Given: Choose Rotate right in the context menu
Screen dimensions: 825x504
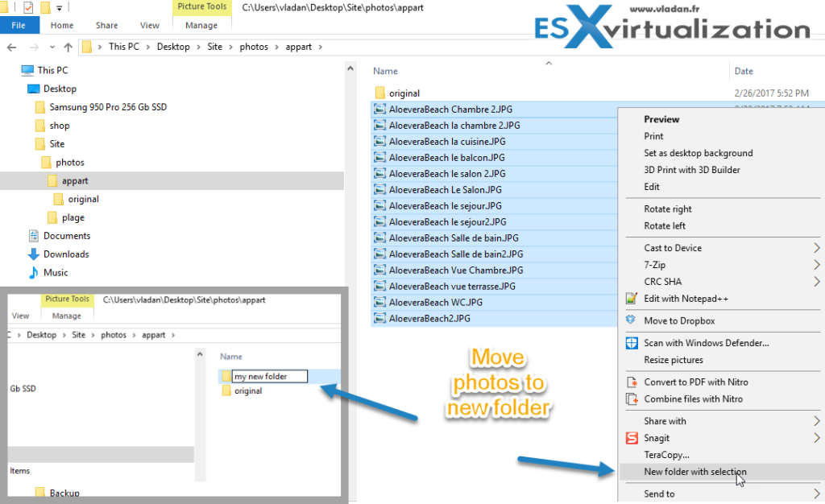Looking at the screenshot, I should pos(668,209).
